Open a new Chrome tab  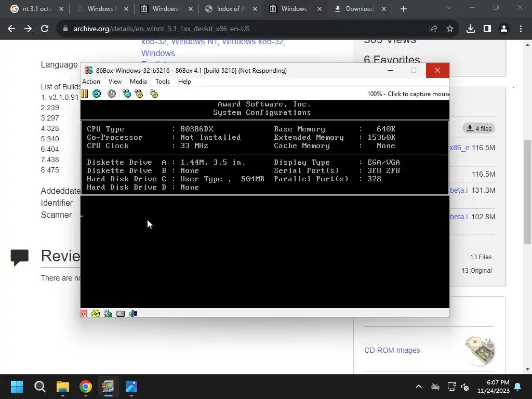coord(403,9)
